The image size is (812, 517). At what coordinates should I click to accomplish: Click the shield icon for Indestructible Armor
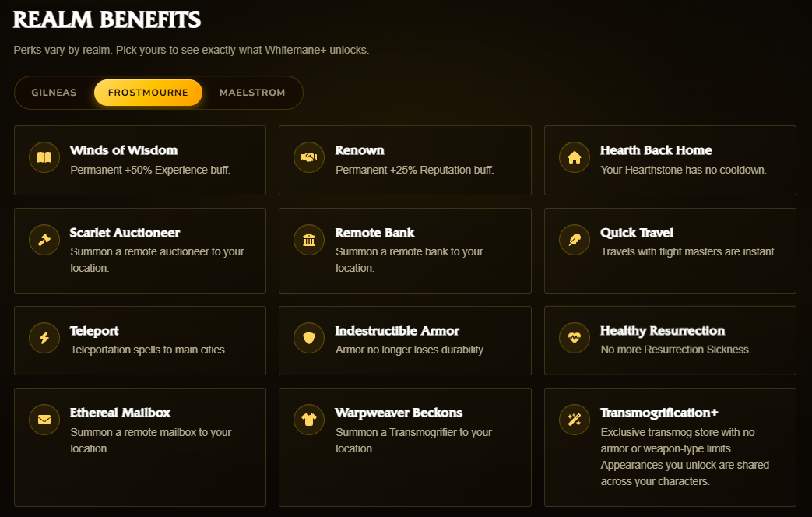coord(309,338)
